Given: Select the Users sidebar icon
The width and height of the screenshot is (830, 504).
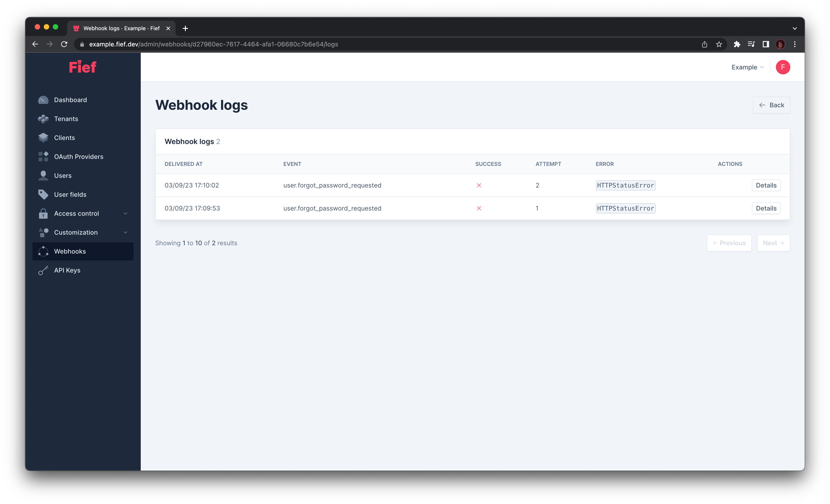Looking at the screenshot, I should (x=43, y=175).
